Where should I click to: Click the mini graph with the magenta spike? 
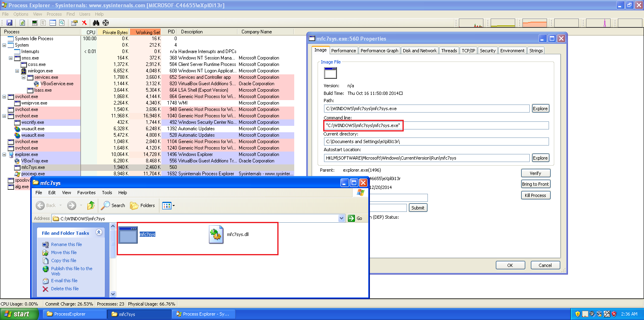coord(598,23)
